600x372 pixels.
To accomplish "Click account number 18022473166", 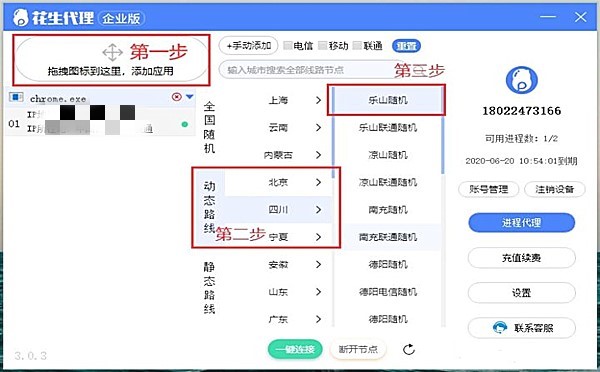I will [x=522, y=111].
